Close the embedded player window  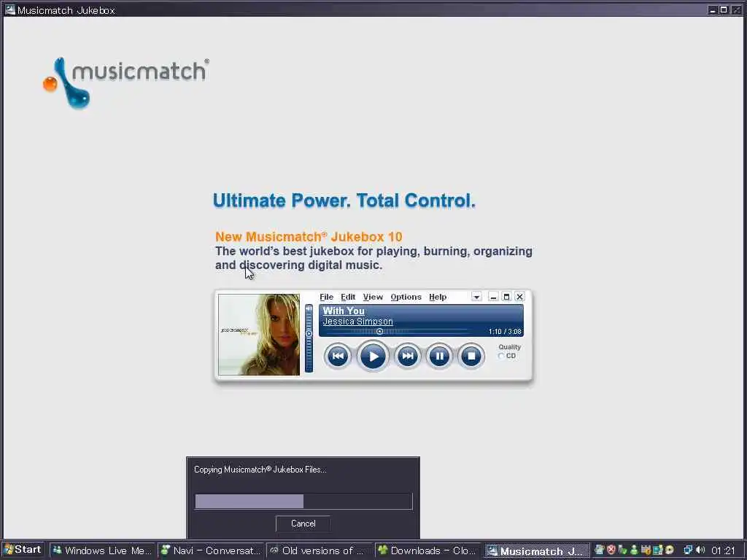tap(519, 297)
